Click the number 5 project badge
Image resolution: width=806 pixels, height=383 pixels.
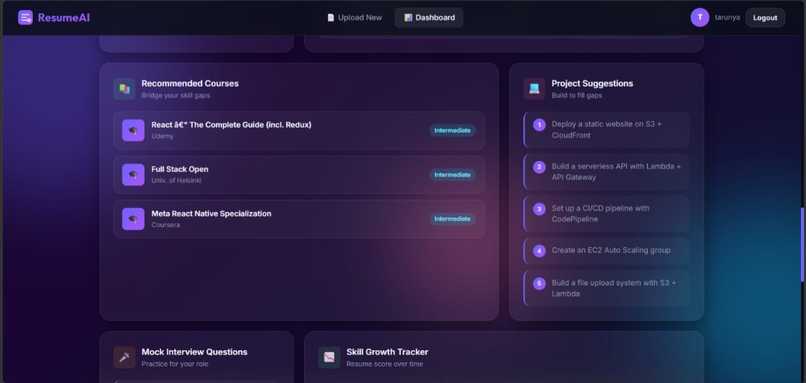[x=539, y=283]
